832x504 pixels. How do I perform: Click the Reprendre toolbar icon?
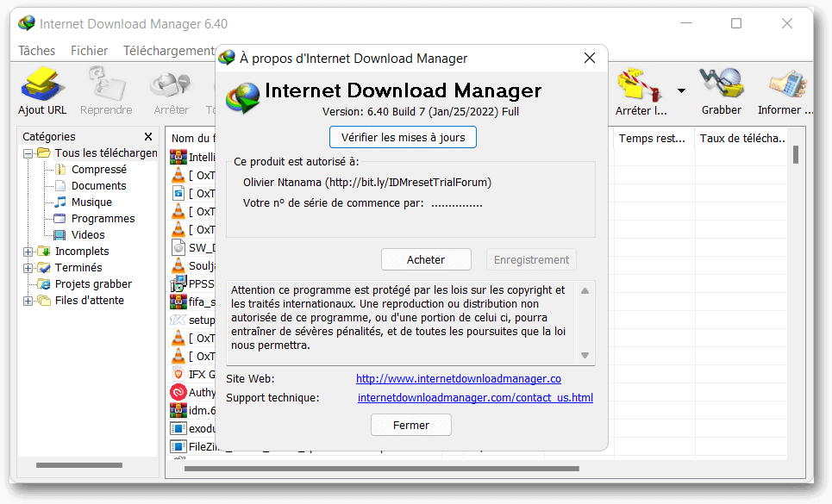(106, 90)
